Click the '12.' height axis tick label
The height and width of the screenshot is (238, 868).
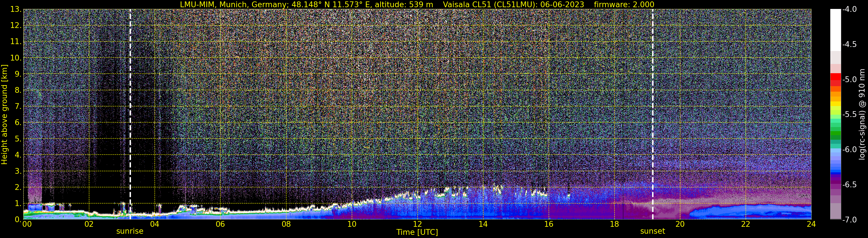16,25
